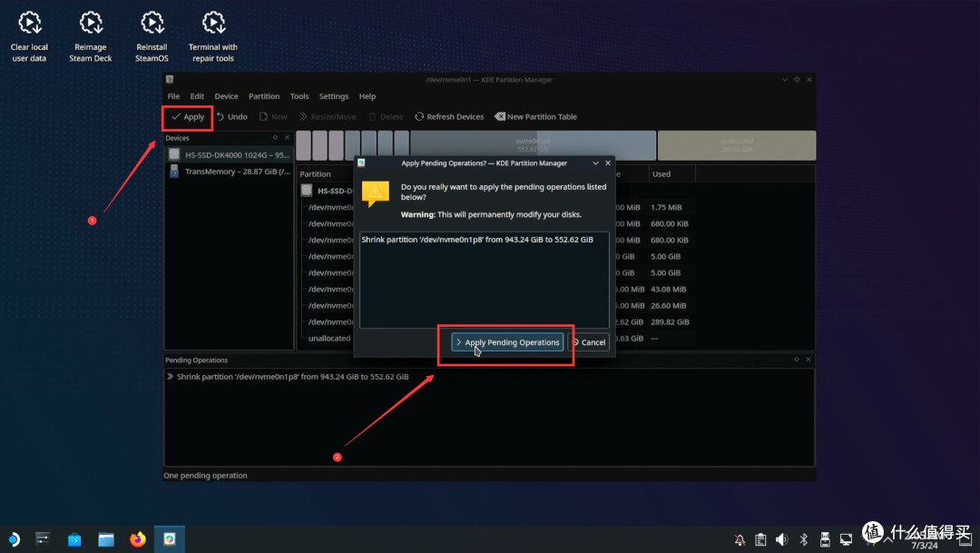The height and width of the screenshot is (553, 980).
Task: Select the shrink operation in the dialog list
Action: 477,240
